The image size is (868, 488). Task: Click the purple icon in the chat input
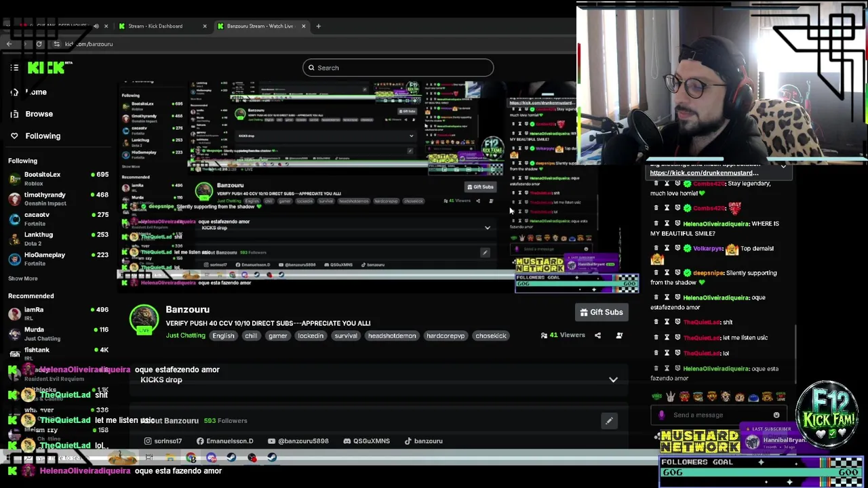coord(662,415)
